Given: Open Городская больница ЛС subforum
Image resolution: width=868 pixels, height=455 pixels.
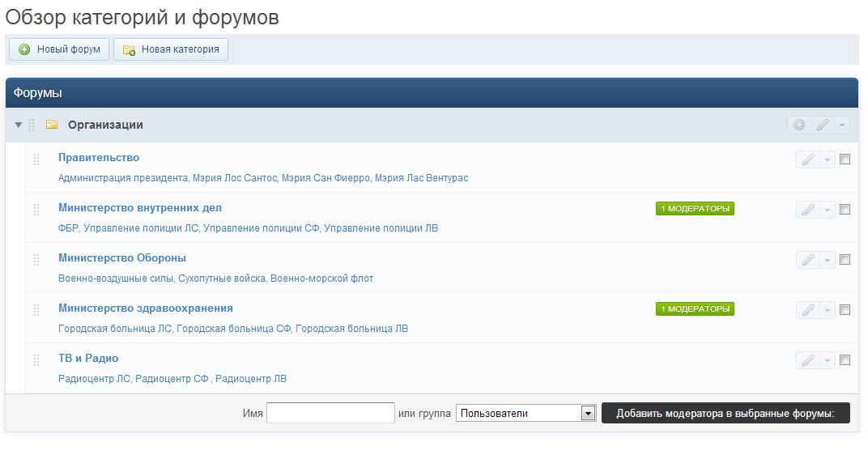Looking at the screenshot, I should 115,329.
